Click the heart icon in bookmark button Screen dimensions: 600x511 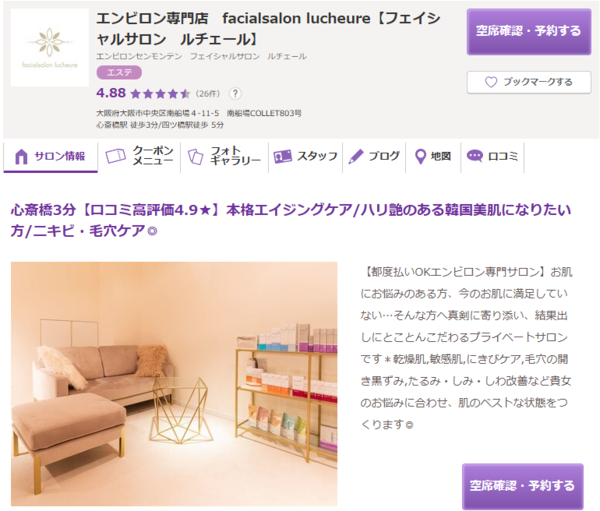491,82
